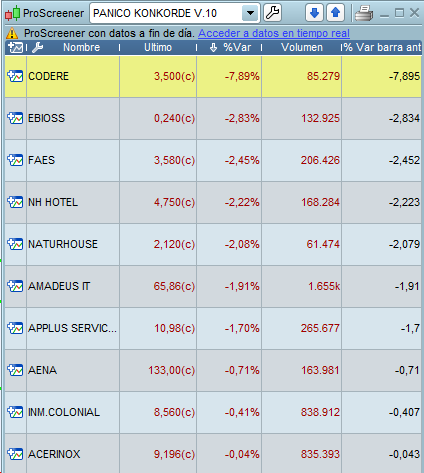Select the APPLUS SERVIC... name cell
The image size is (424, 473).
[73, 328]
